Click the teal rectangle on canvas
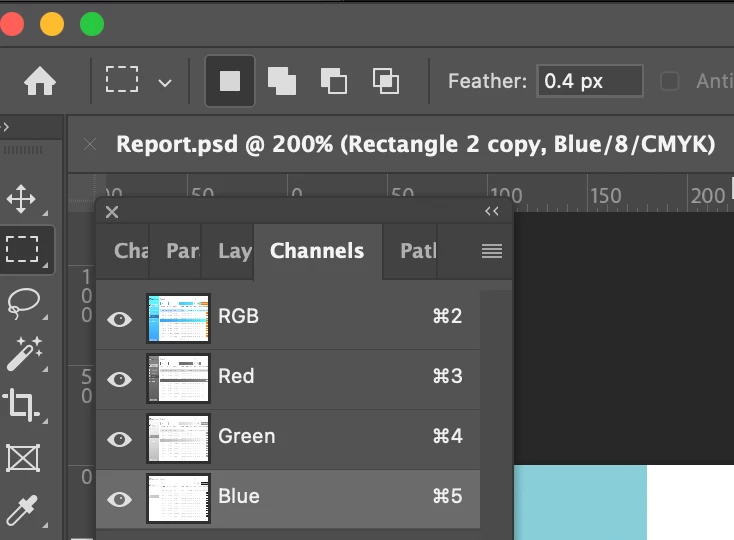 tap(580, 502)
